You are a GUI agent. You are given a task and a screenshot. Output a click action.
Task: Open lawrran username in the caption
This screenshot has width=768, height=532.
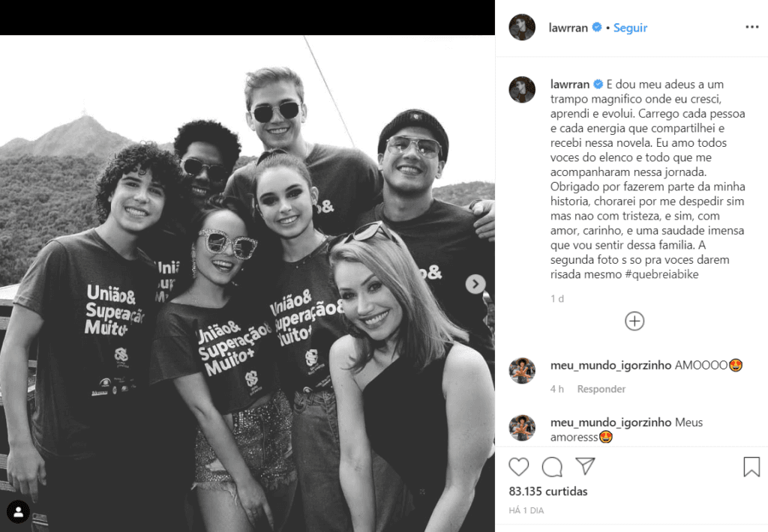click(570, 84)
